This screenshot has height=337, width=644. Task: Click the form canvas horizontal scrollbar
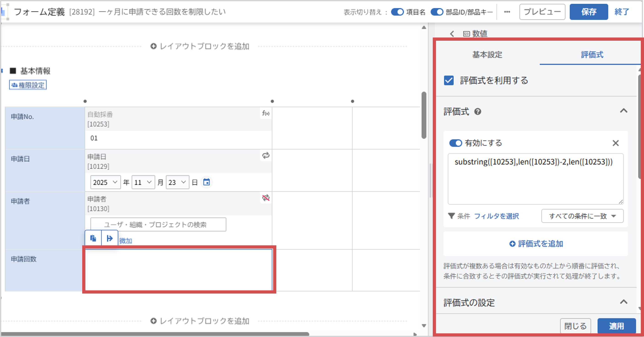[155, 334]
